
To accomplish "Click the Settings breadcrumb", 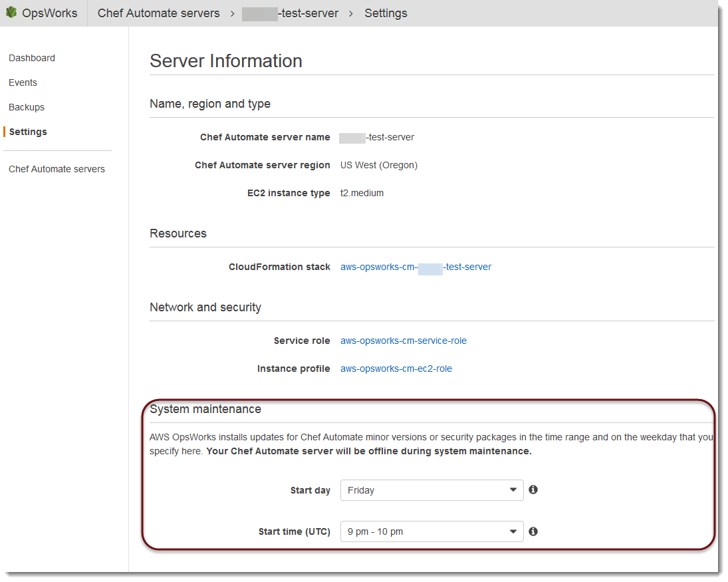I will pyautogui.click(x=386, y=13).
